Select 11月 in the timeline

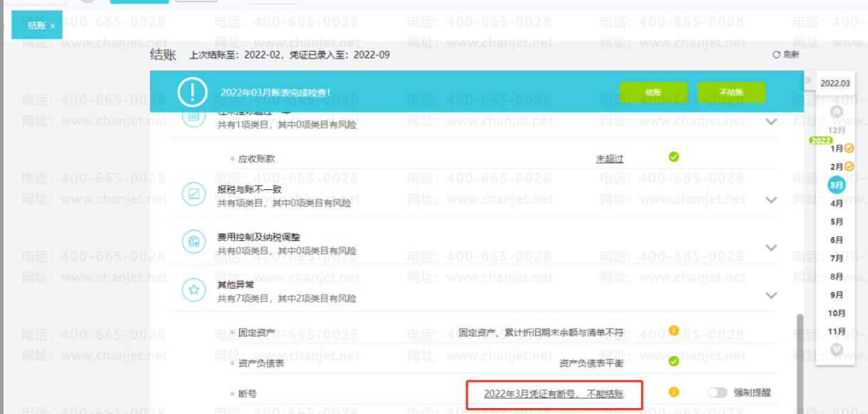[x=837, y=331]
